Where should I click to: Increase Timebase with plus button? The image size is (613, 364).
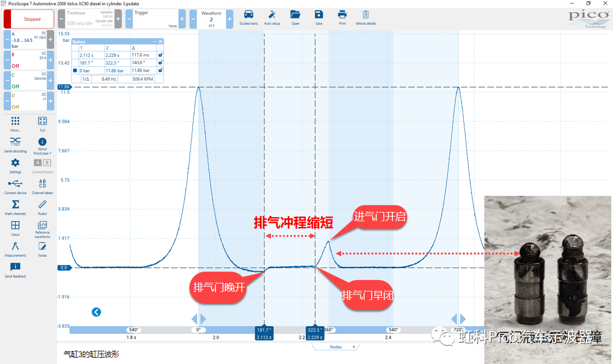pyautogui.click(x=118, y=18)
